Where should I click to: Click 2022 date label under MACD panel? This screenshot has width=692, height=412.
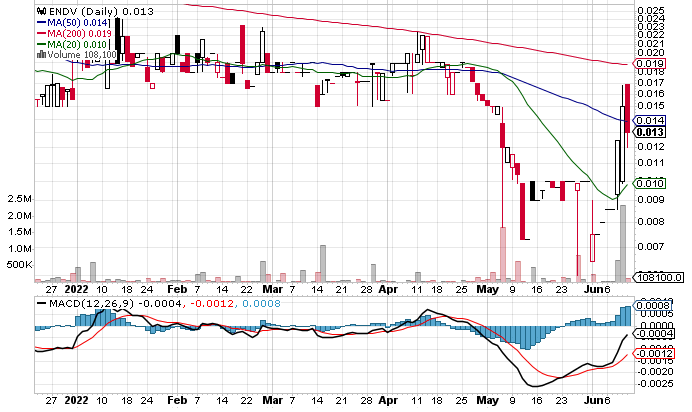coord(76,400)
